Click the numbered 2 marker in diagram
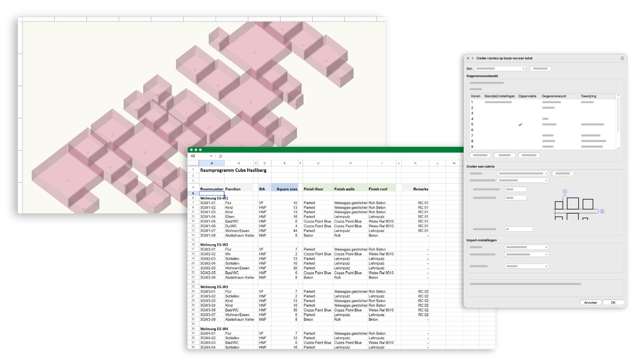The image size is (644, 362). 602,211
